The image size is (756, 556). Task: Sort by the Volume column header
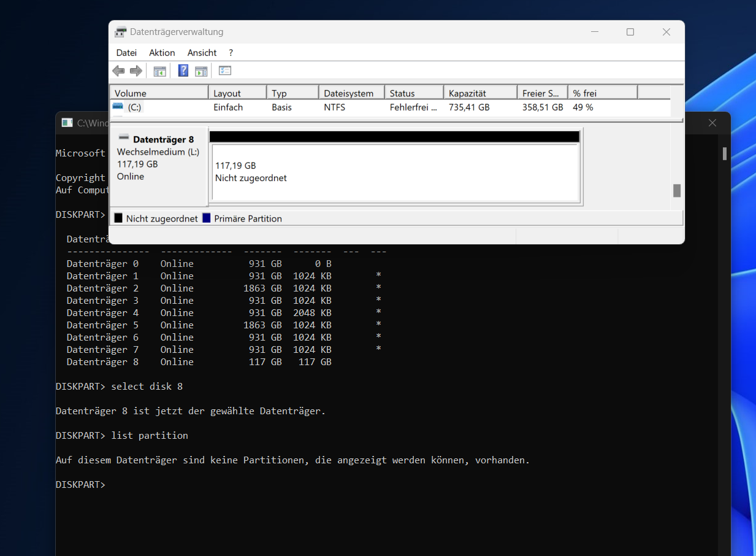click(159, 93)
